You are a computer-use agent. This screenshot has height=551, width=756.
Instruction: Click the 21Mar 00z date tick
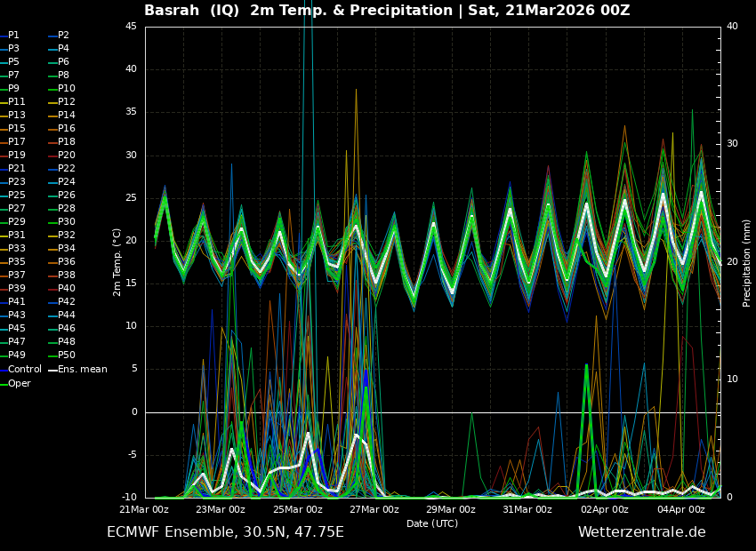point(144,510)
